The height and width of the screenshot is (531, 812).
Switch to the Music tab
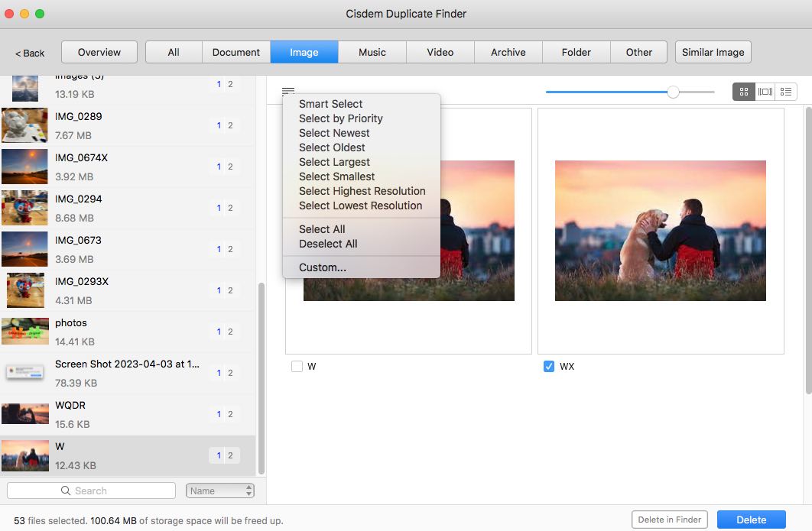tap(371, 52)
